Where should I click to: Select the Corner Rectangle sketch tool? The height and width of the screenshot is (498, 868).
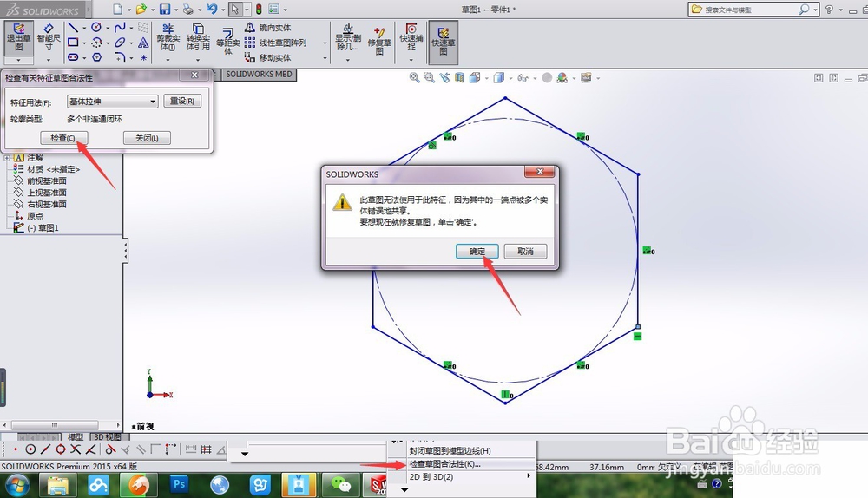click(x=73, y=43)
